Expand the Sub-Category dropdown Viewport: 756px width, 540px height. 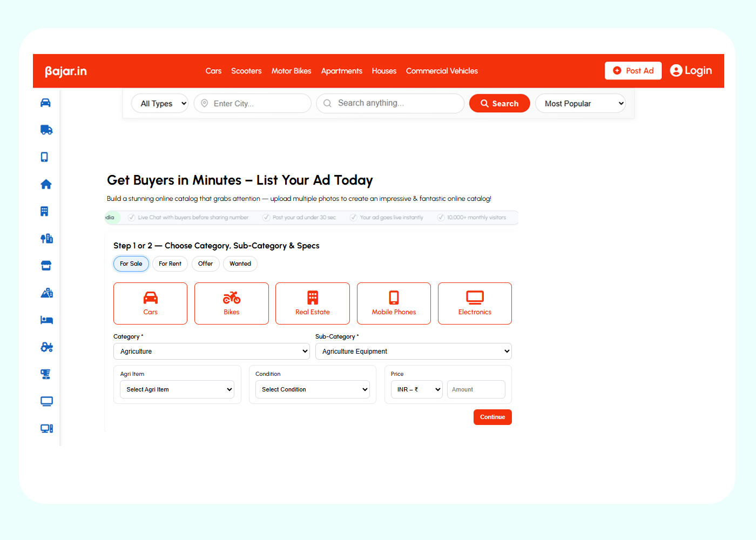click(x=413, y=351)
